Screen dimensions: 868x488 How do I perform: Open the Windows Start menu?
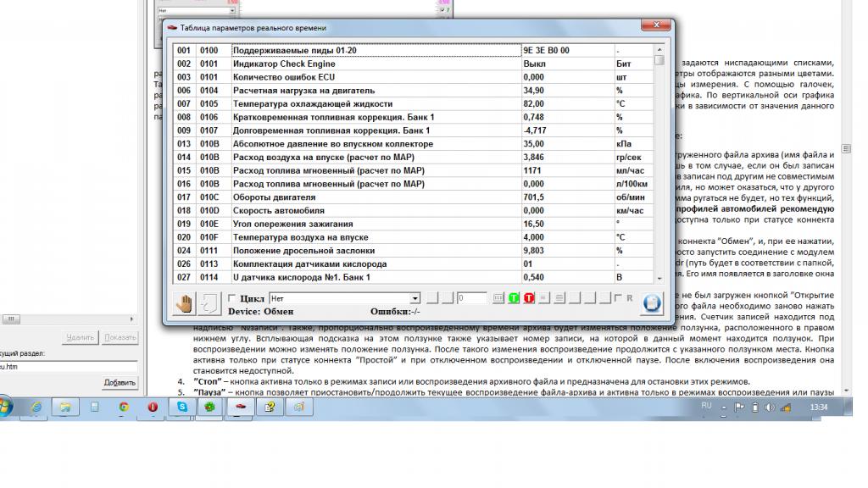pyautogui.click(x=8, y=406)
